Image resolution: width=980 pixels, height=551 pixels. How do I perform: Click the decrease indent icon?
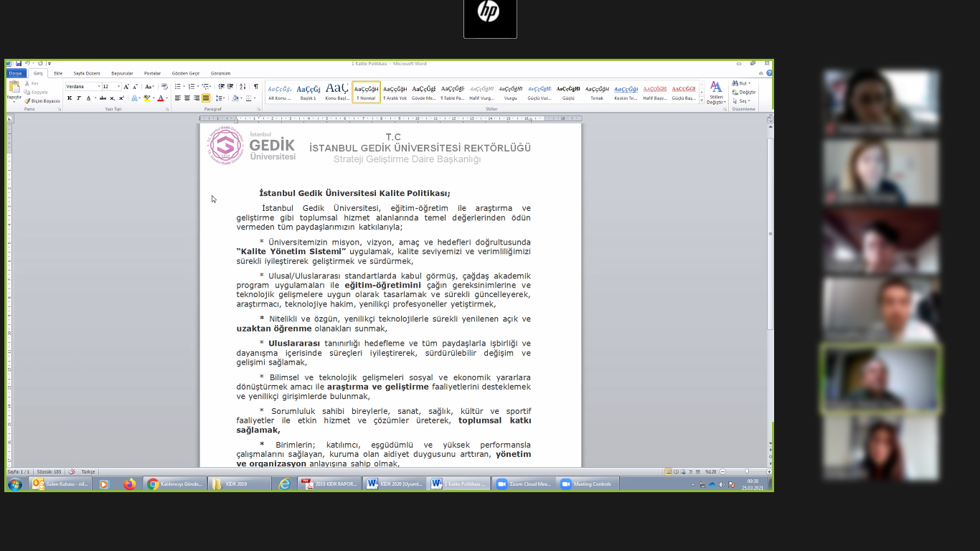(x=221, y=87)
